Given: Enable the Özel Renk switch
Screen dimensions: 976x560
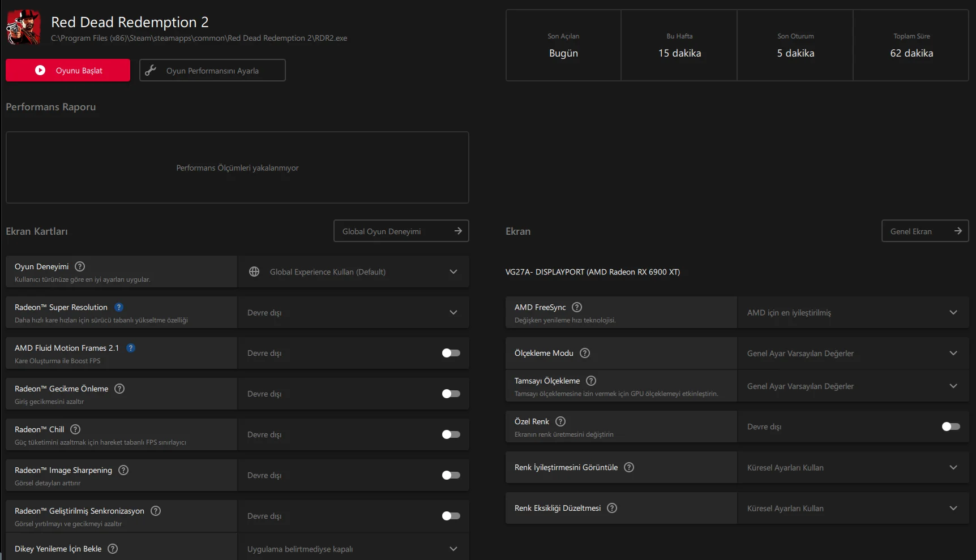Looking at the screenshot, I should coord(951,427).
